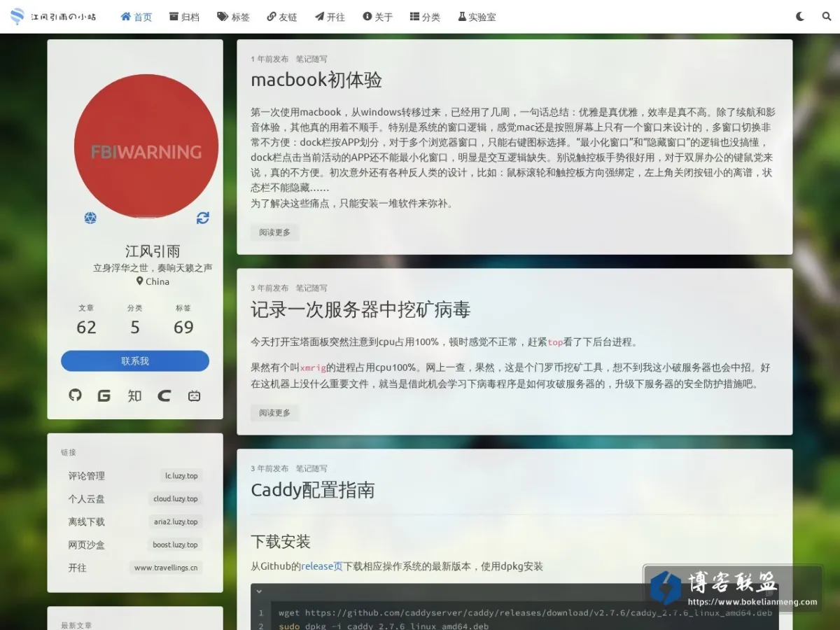Go to 首页 home tab
The width and height of the screenshot is (840, 630).
coord(136,17)
